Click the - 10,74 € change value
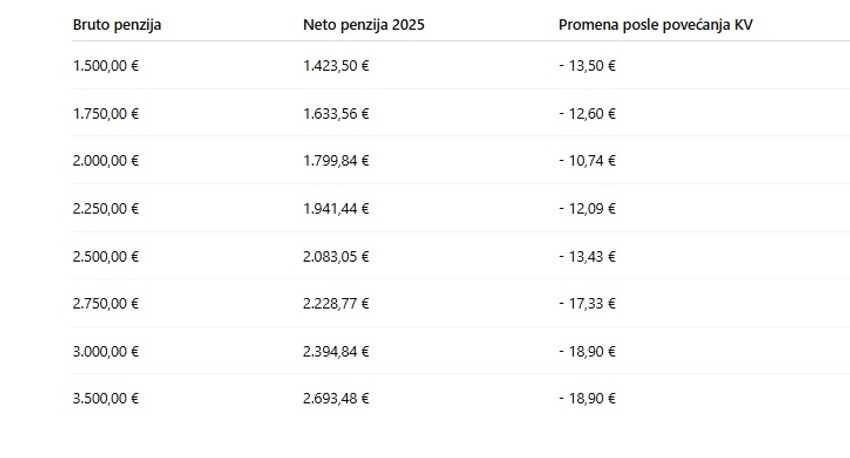Image resolution: width=850 pixels, height=458 pixels. point(587,161)
